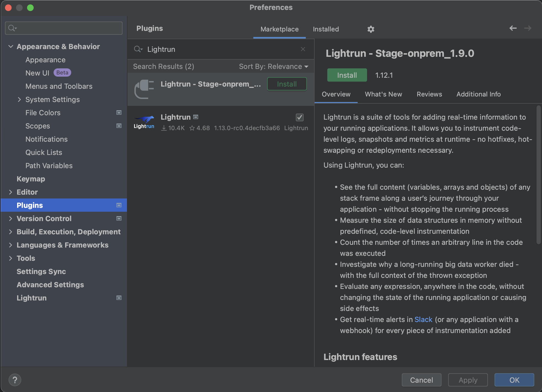Click the search options magnifier icon in plugin search

pyautogui.click(x=138, y=49)
